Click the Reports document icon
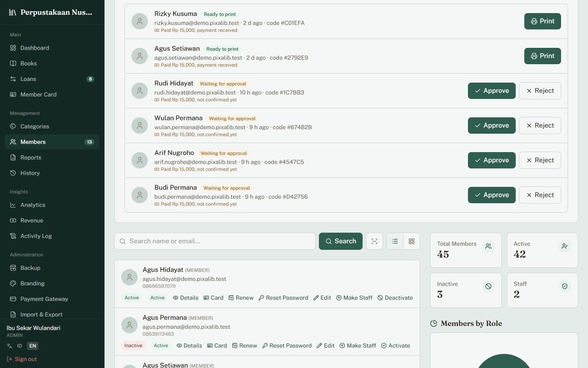This screenshot has width=588, height=368. [13, 157]
